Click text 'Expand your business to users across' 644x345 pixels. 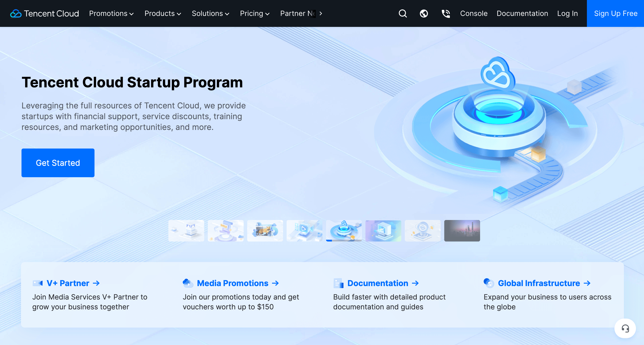coord(547,297)
